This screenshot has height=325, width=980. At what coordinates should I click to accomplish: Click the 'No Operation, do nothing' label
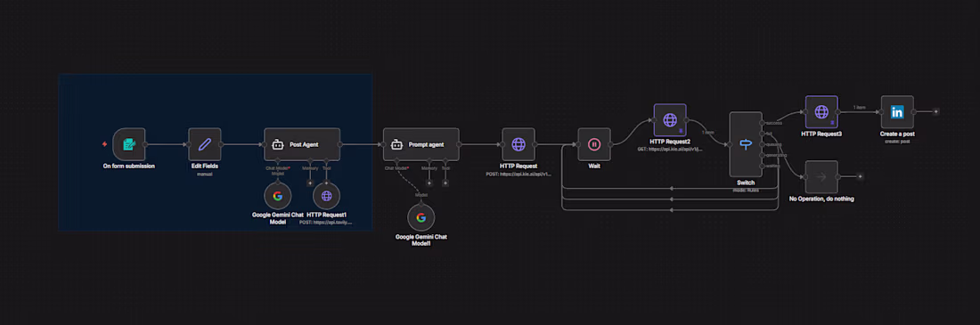pyautogui.click(x=821, y=199)
